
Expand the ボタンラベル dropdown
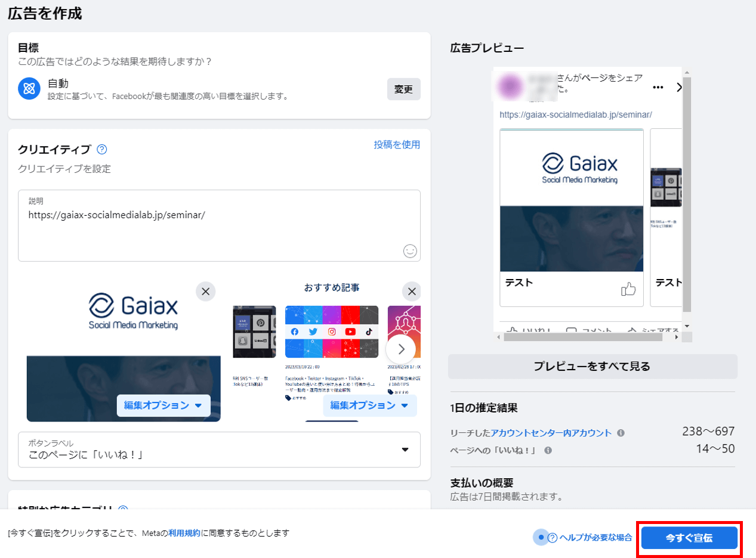point(405,449)
